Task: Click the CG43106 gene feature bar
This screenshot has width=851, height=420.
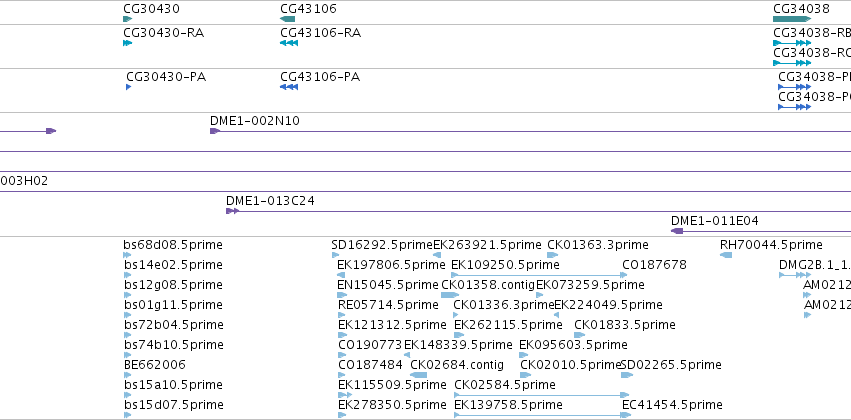Action: [288, 19]
